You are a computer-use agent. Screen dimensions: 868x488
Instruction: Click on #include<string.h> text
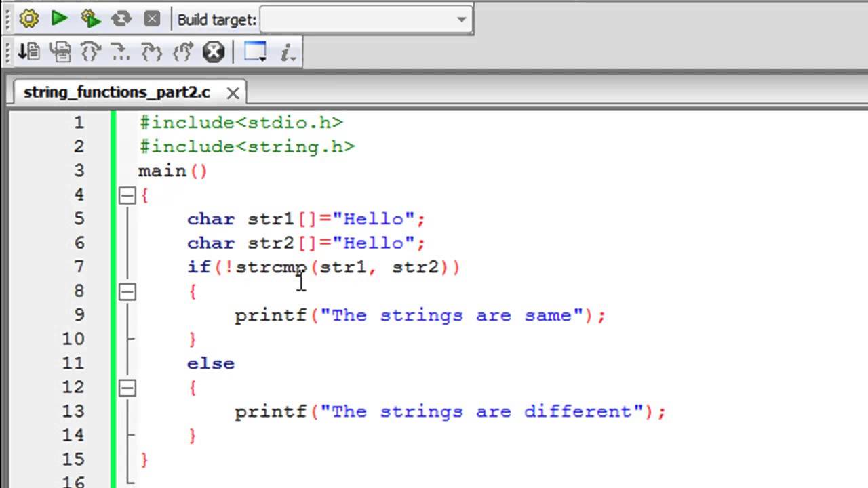click(x=247, y=146)
